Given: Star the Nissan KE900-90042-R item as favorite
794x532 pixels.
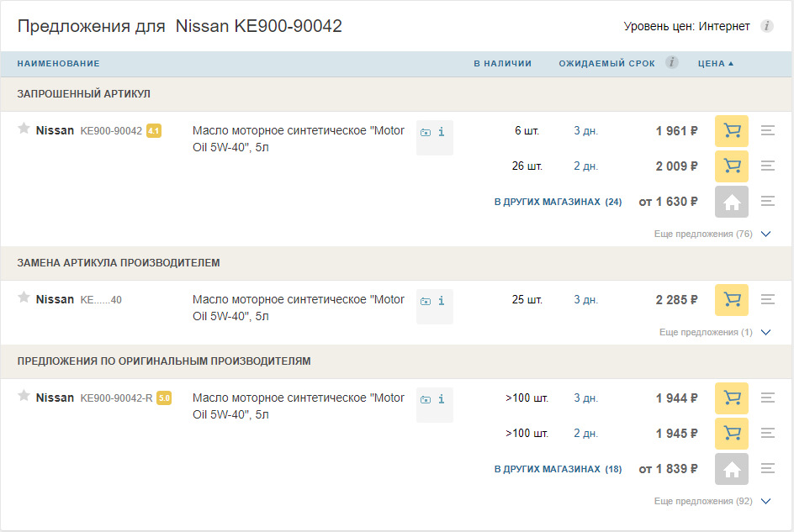Looking at the screenshot, I should coord(24,396).
